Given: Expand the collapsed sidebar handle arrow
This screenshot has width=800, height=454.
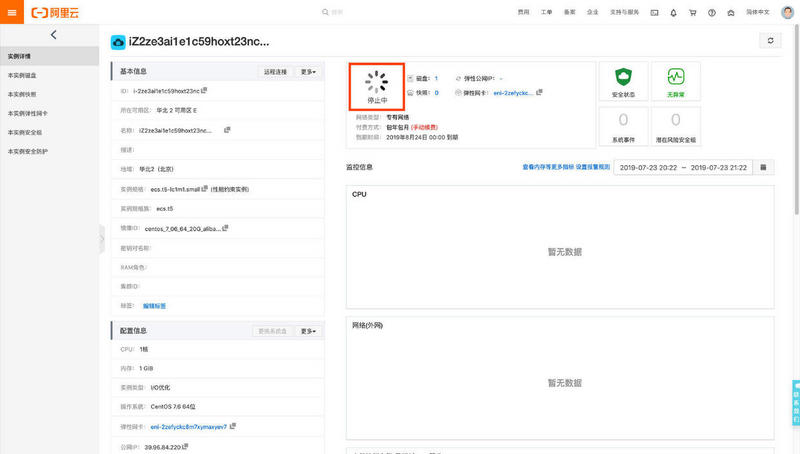Looking at the screenshot, I should (x=102, y=239).
